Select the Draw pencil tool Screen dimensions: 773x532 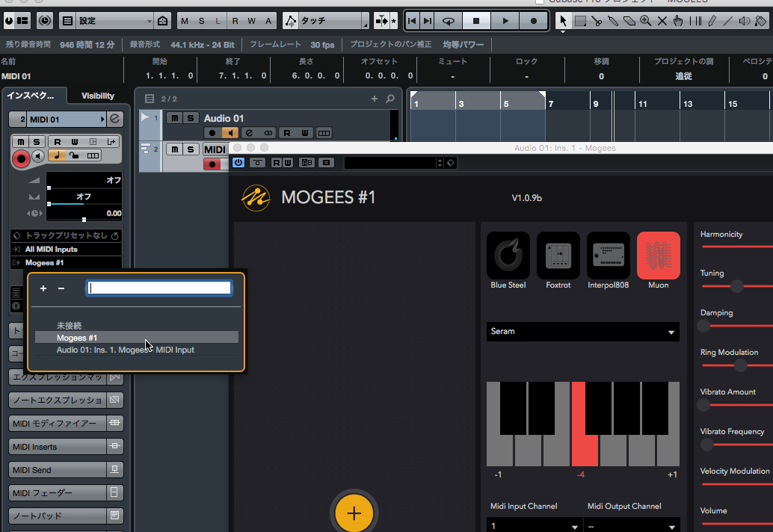point(712,21)
